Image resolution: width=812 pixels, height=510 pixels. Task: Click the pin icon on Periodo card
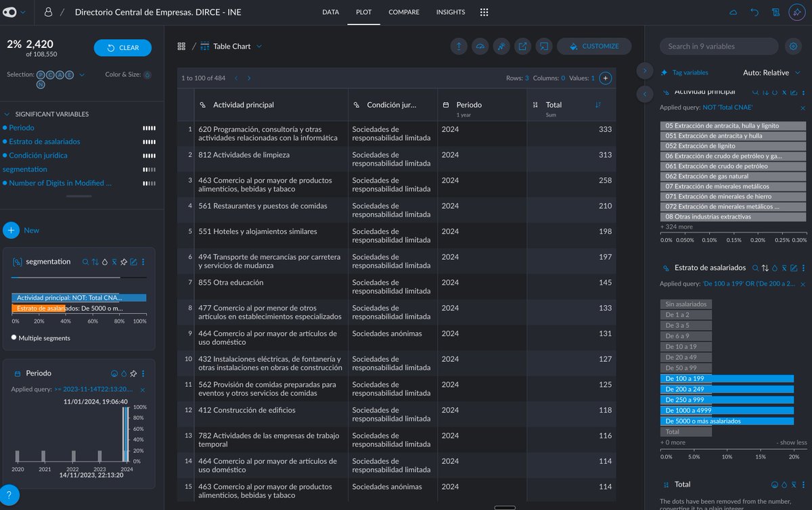(x=133, y=373)
